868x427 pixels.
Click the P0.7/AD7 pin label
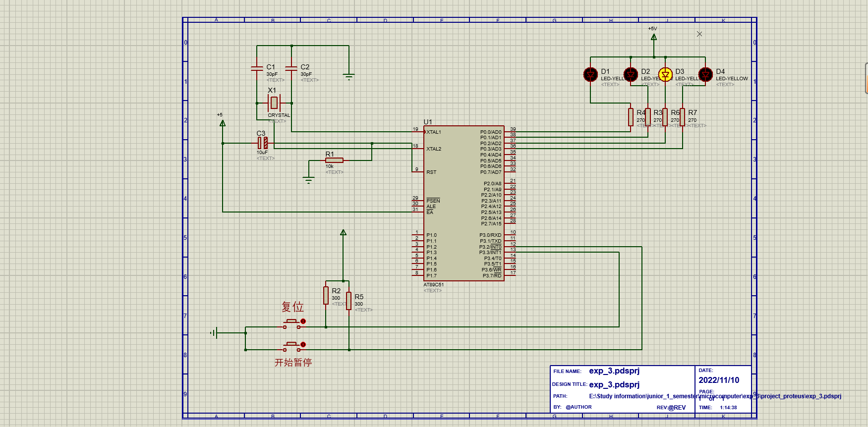[491, 172]
